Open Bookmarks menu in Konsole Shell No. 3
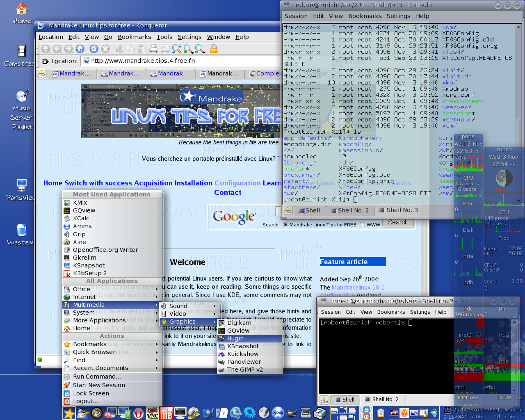This screenshot has height=420, width=525. (x=365, y=16)
